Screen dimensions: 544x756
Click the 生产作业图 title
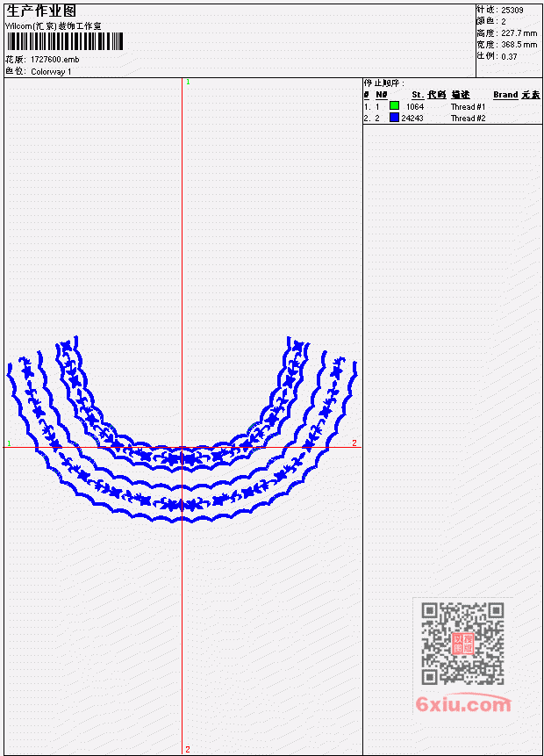[x=40, y=11]
